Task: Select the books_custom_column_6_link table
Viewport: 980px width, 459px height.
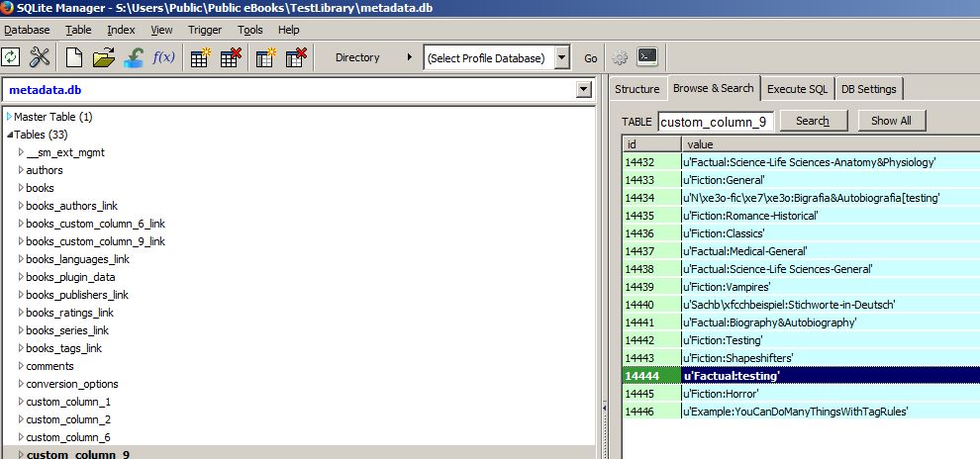Action: point(96,224)
